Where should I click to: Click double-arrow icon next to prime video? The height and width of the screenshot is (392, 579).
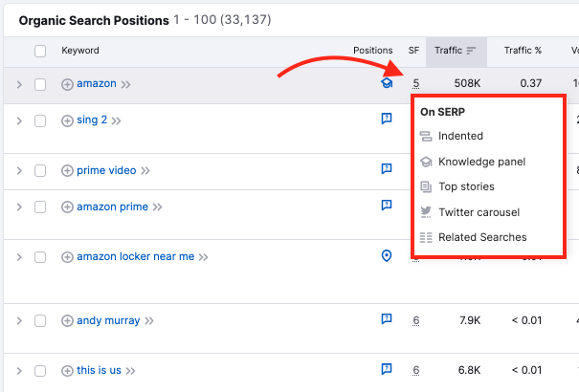[x=145, y=171]
